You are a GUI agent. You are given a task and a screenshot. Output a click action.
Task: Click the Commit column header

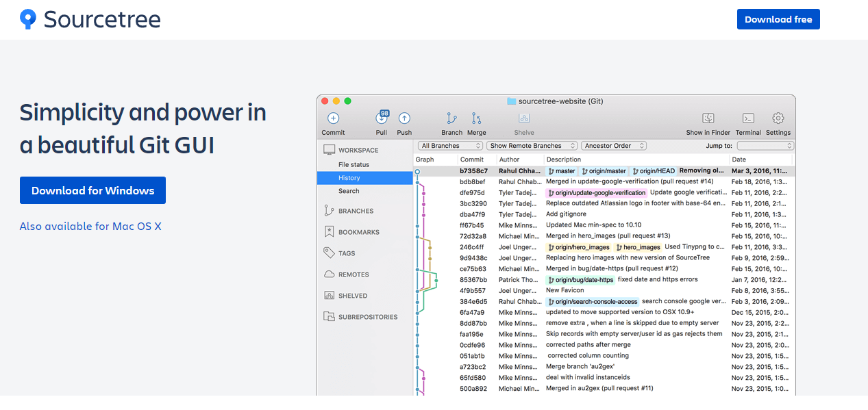pos(476,159)
